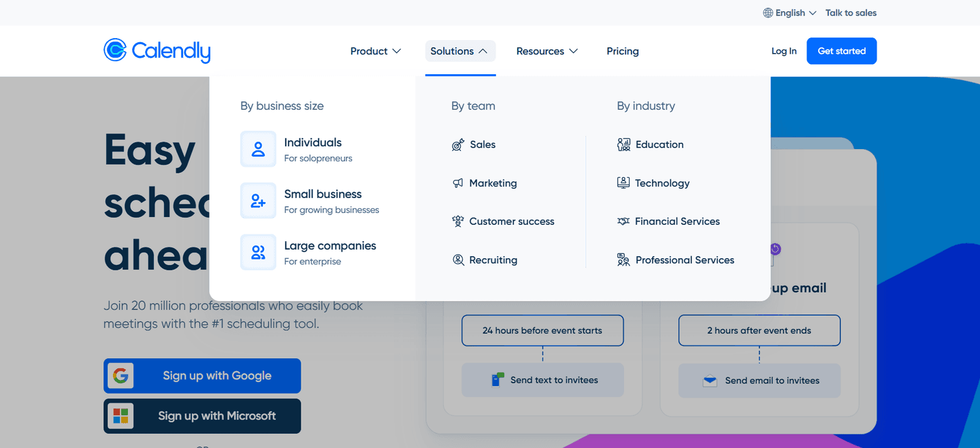Open the Financial Services page

click(668, 221)
